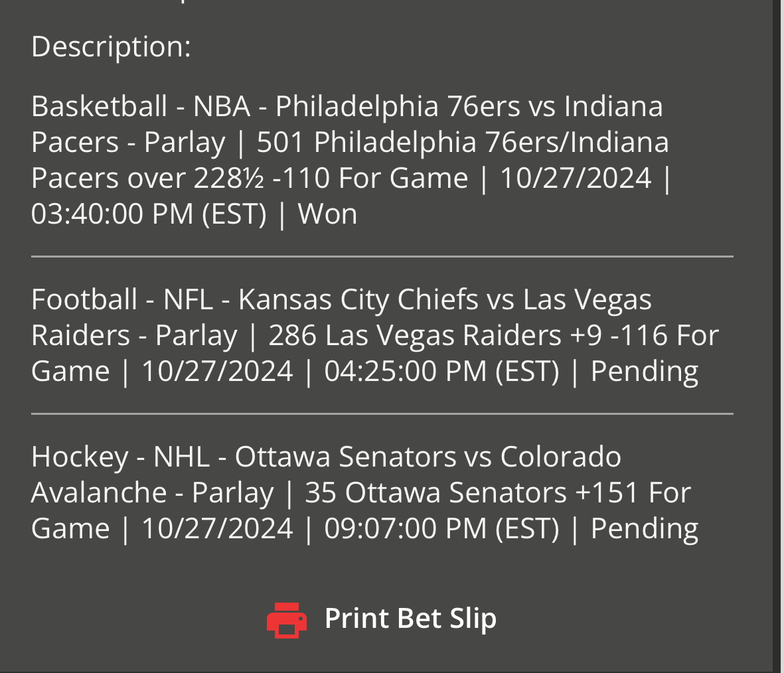Click the Won status on 76ers bet
Image resolution: width=784 pixels, height=673 pixels.
328,214
